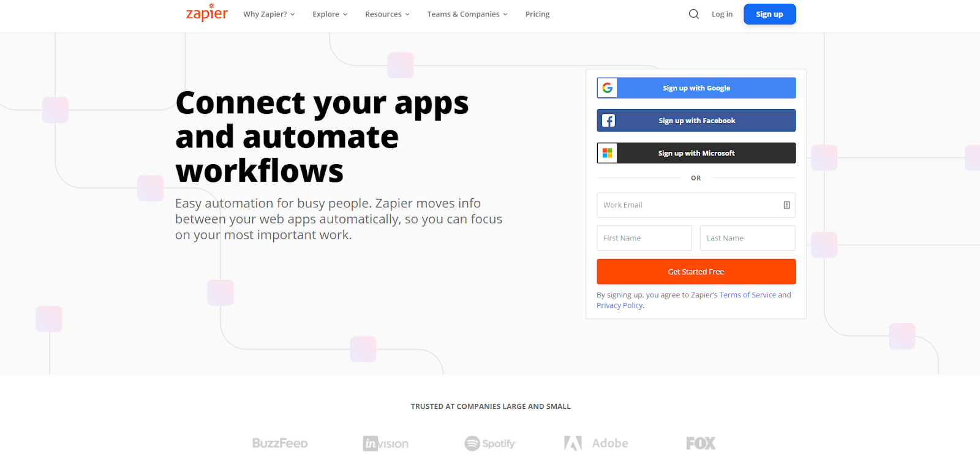Focus the Last Name field
Viewport: 980px width, 470px height.
point(748,238)
